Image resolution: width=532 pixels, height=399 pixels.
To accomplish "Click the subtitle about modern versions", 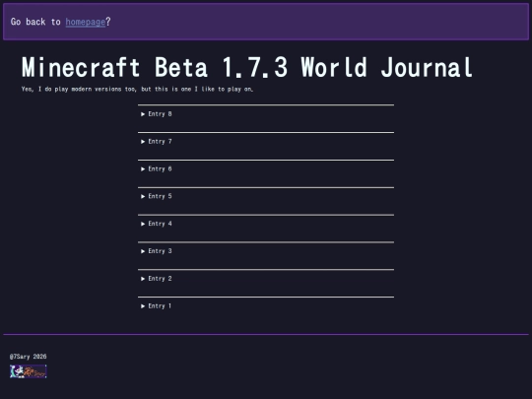I will click(x=137, y=90).
